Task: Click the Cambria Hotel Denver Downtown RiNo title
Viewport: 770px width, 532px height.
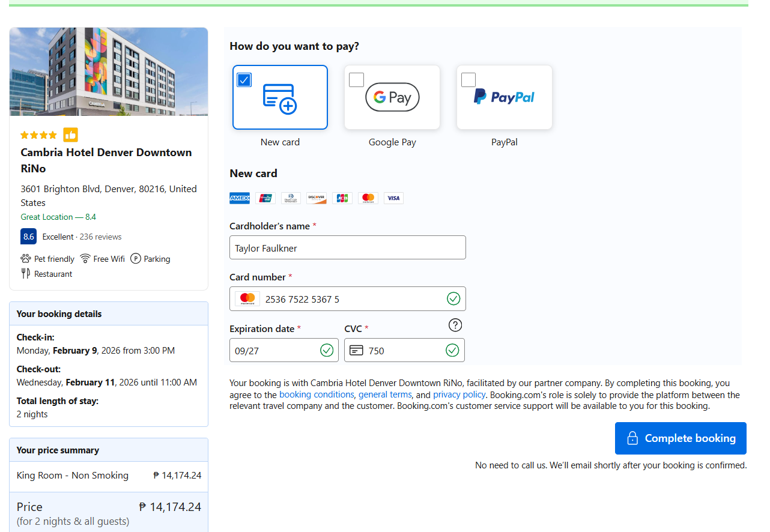Action: pyautogui.click(x=106, y=160)
